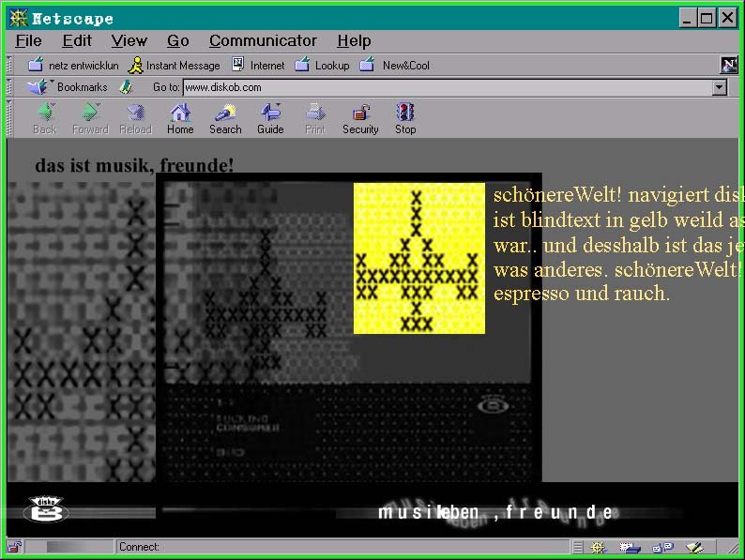Expand the Go to address history dropdown
This screenshot has width=745, height=560.
[x=720, y=87]
